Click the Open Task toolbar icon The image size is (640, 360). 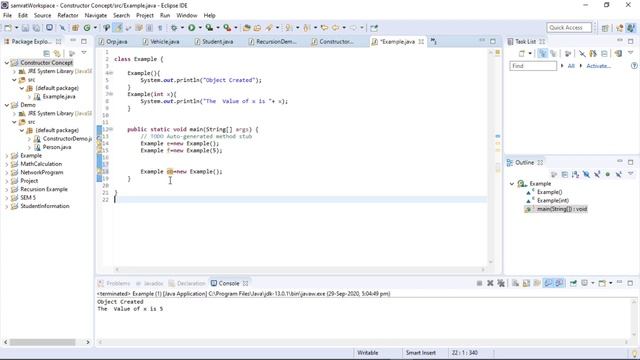258,28
